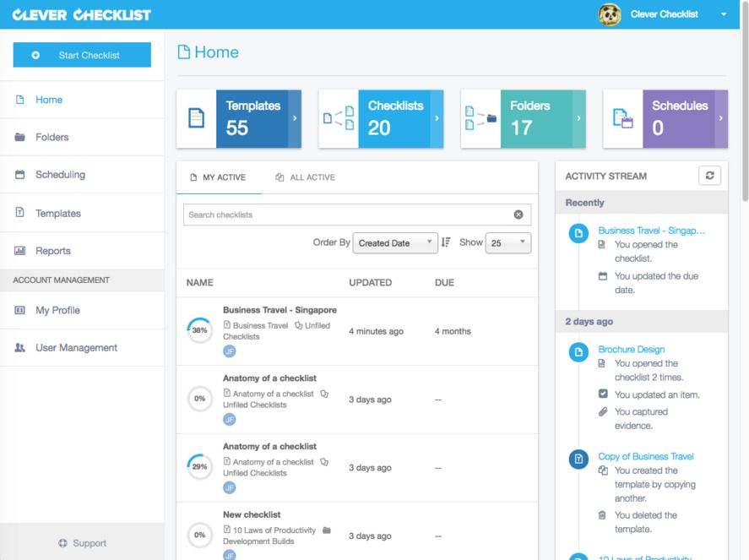Clear the checklist search field
The width and height of the screenshot is (749, 560).
tap(518, 215)
